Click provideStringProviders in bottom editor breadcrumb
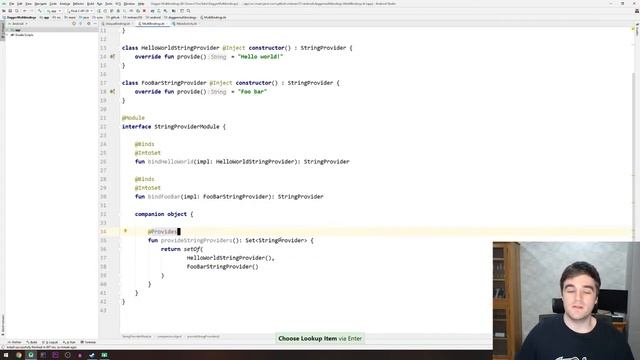 [203, 337]
